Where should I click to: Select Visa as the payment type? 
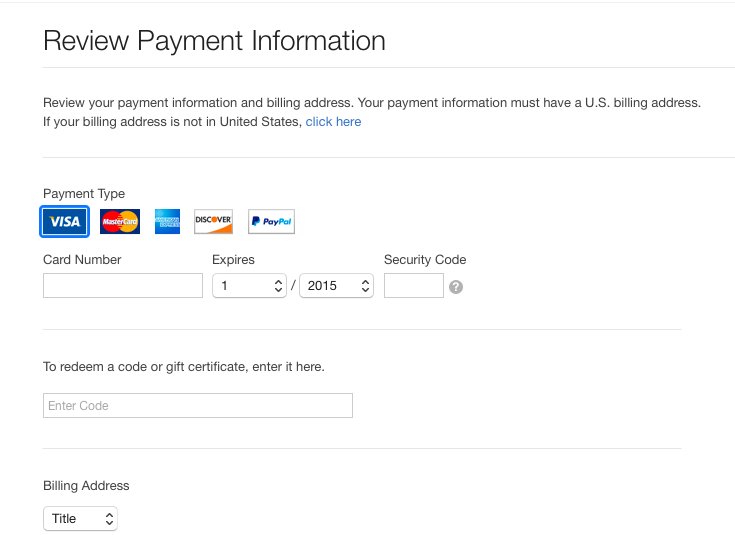65,221
